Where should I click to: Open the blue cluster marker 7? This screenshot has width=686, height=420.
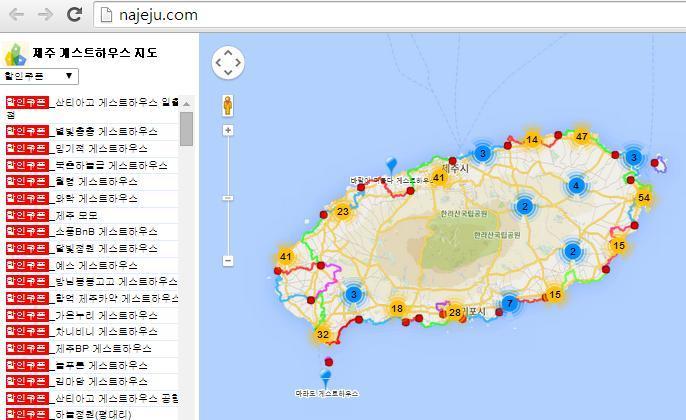[510, 303]
